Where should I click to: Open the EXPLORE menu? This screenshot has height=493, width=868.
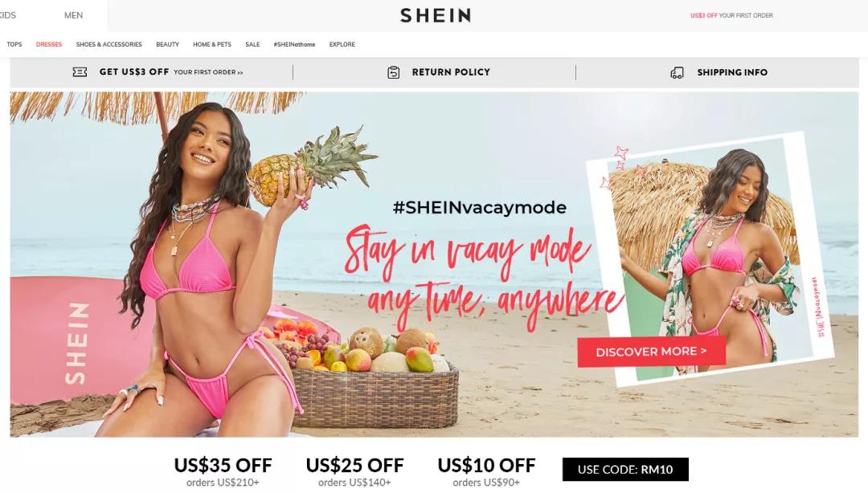342,44
